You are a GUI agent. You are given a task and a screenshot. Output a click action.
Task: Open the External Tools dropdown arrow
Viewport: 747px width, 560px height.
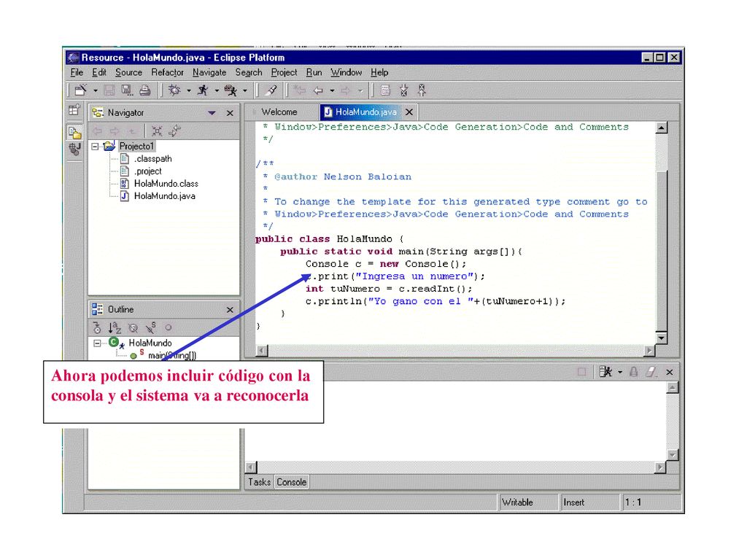[x=245, y=90]
